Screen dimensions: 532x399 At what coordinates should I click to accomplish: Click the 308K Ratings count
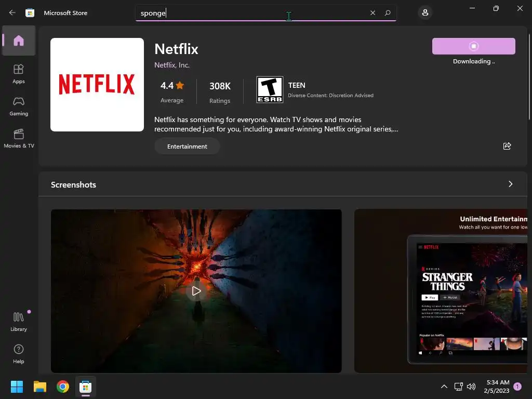pyautogui.click(x=220, y=91)
